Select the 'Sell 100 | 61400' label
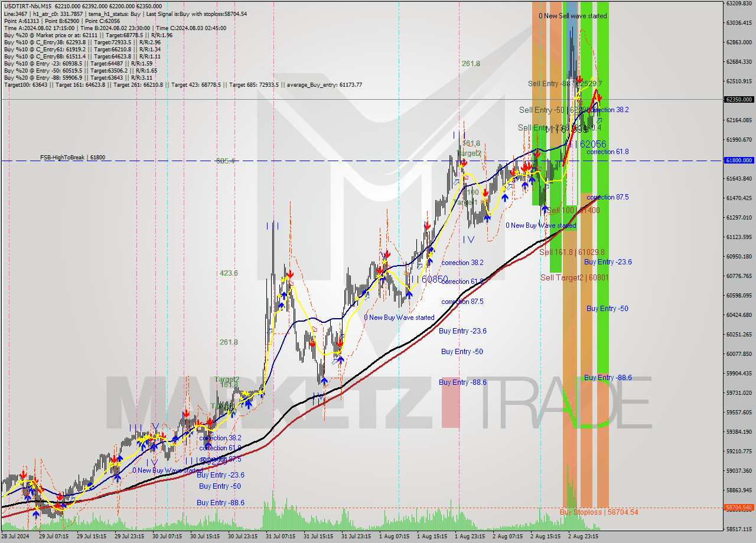Viewport: 756px width, 543px height. point(573,210)
